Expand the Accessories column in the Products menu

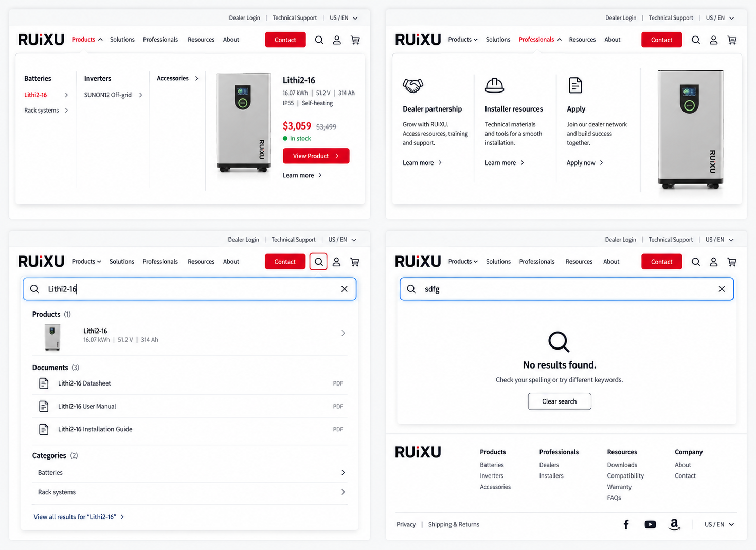pyautogui.click(x=177, y=78)
